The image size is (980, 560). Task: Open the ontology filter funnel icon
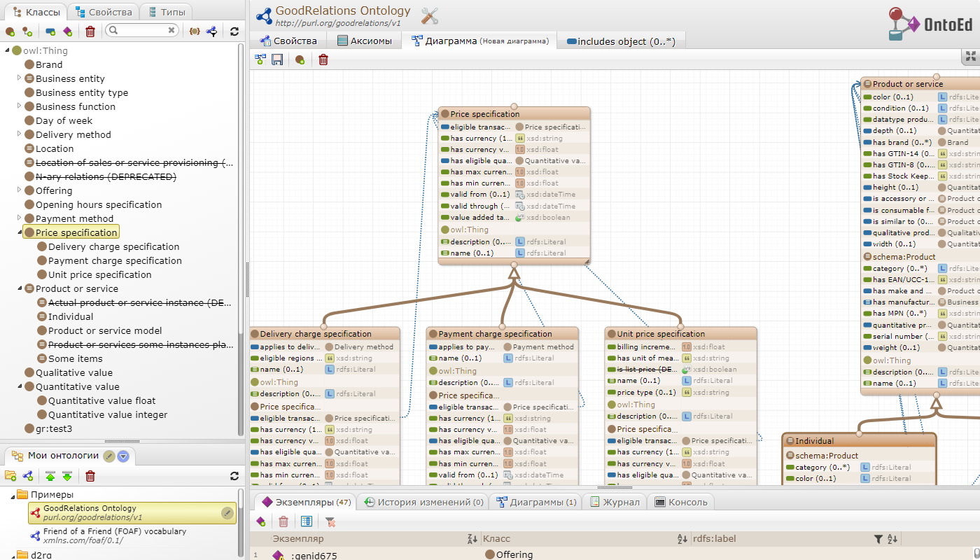click(211, 31)
